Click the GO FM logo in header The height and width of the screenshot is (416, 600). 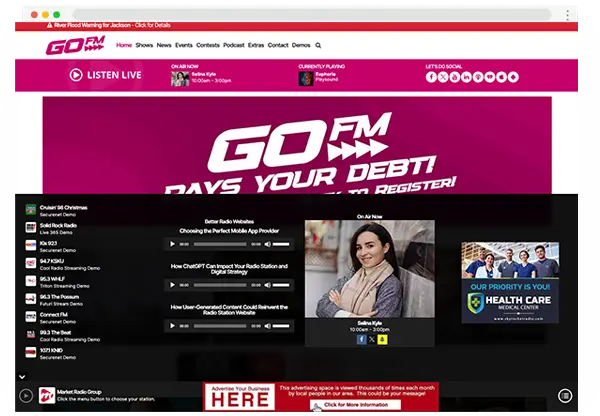(76, 46)
